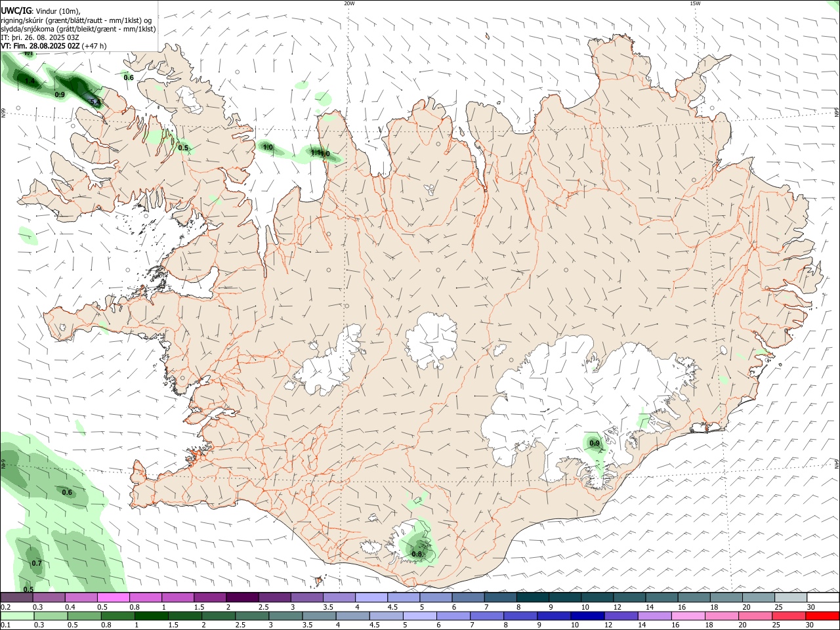The height and width of the screenshot is (630, 840).
Task: Click the darkest purple swatch in snow scale
Action: pos(241,598)
